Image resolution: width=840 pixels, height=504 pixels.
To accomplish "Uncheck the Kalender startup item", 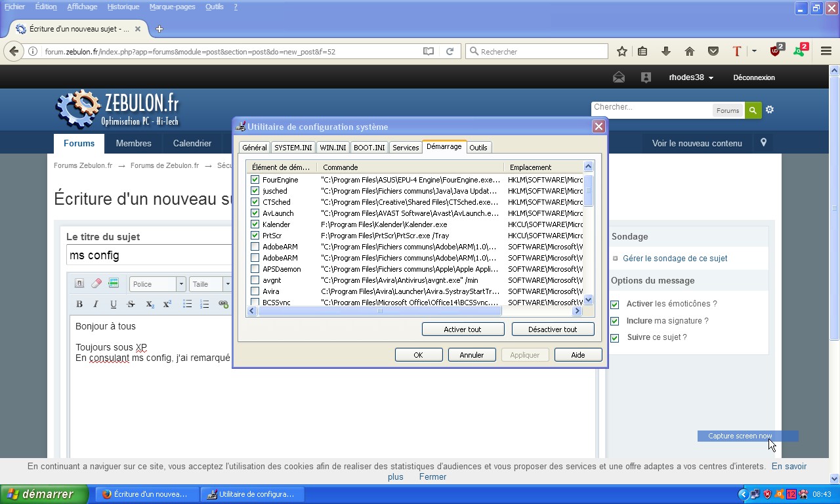I will coord(255,224).
